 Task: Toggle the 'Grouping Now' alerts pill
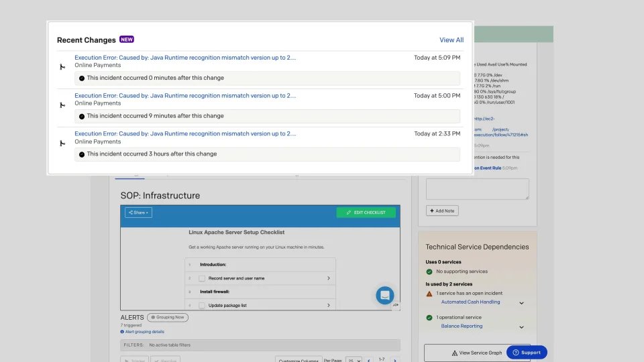168,317
